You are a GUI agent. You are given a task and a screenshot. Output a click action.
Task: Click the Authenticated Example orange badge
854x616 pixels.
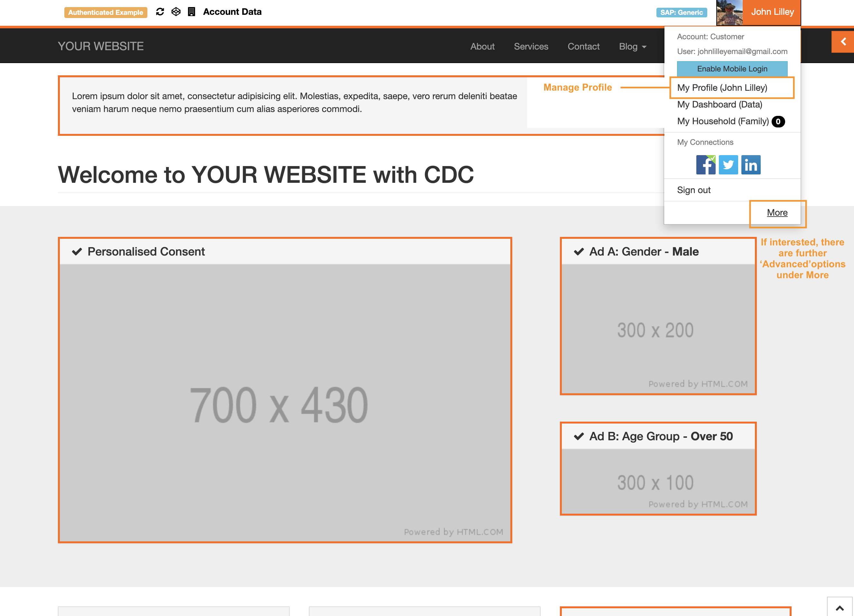pyautogui.click(x=106, y=13)
